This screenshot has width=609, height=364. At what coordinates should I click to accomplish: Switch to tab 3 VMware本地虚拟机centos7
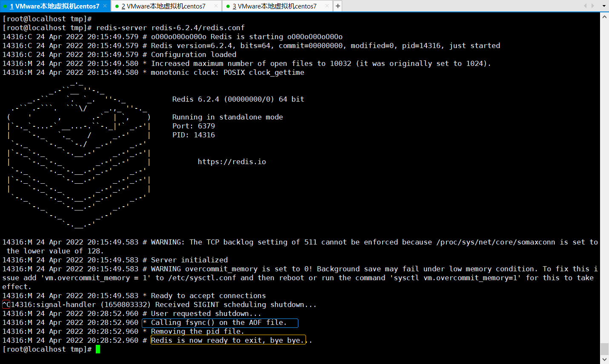277,6
